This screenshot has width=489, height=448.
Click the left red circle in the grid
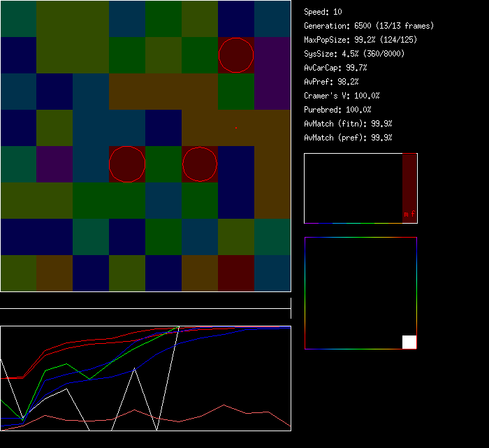127,164
